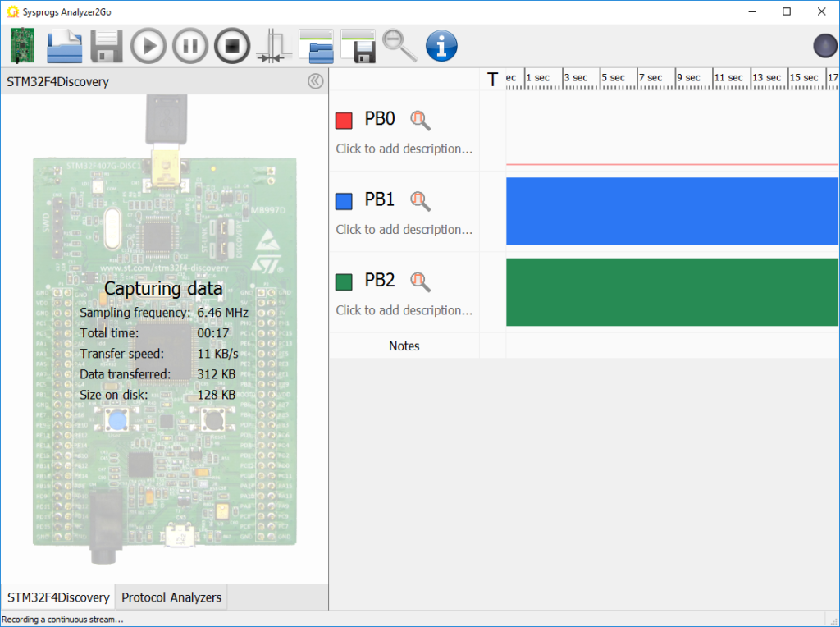This screenshot has width=840, height=627.
Task: Click the Size on disk 128 KB value
Action: (x=217, y=395)
